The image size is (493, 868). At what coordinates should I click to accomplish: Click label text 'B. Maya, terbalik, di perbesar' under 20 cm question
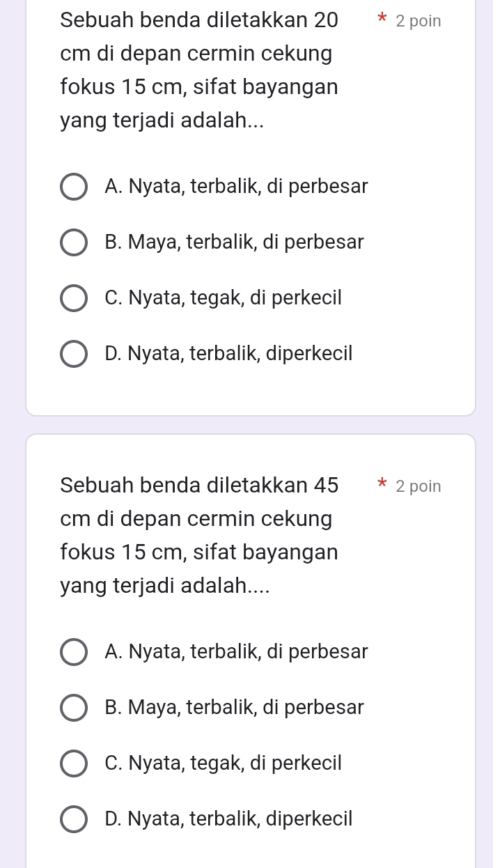[234, 242]
